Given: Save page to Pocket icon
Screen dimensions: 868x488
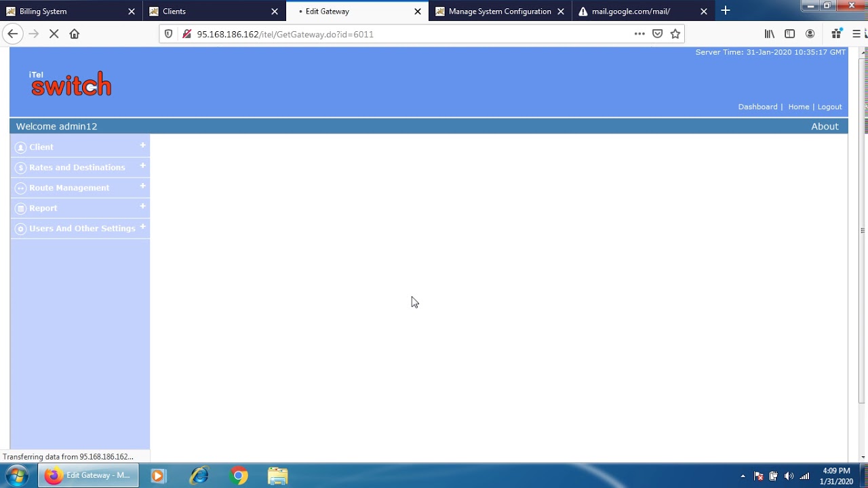Looking at the screenshot, I should (x=657, y=34).
